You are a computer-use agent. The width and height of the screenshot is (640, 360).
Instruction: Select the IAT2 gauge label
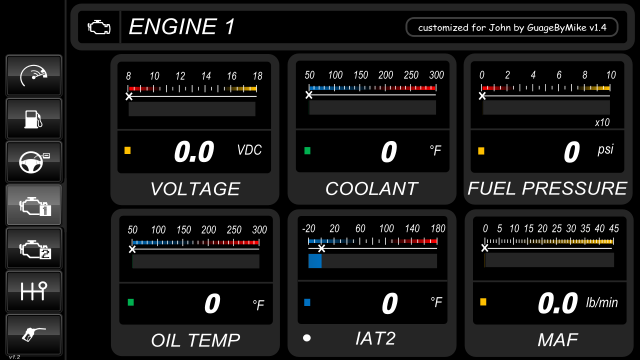[x=376, y=338]
